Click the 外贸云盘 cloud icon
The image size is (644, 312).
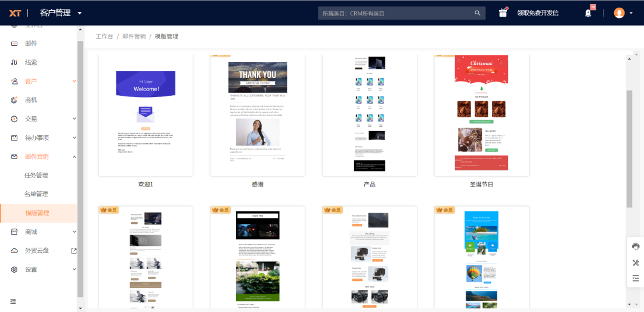[14, 251]
